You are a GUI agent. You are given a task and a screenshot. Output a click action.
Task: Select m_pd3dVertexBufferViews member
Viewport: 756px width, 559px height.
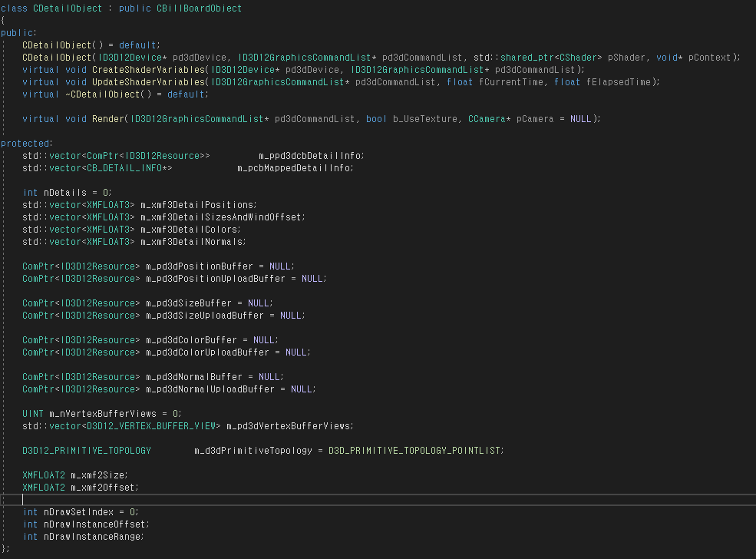(x=289, y=426)
